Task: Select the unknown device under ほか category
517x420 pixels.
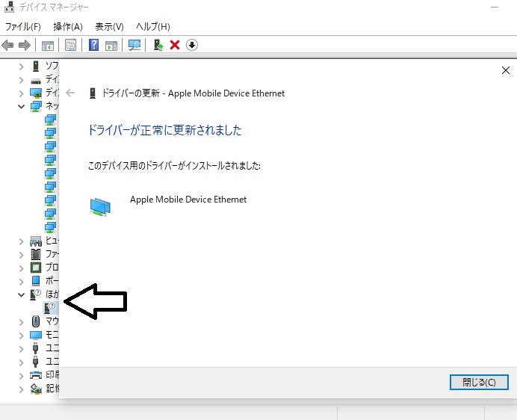Action: click(49, 308)
